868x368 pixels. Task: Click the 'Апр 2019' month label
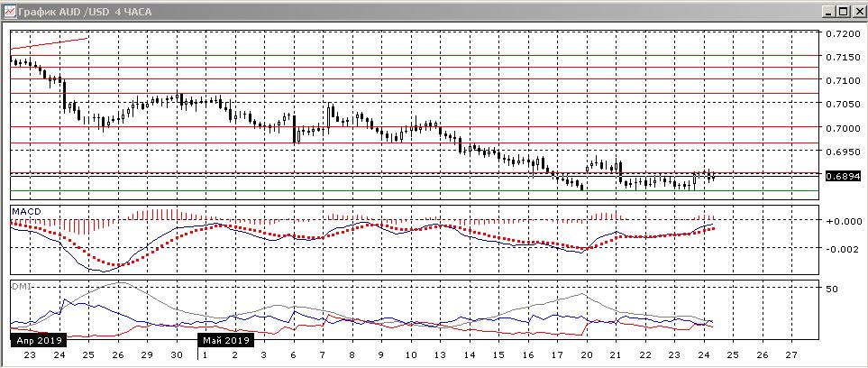point(36,340)
